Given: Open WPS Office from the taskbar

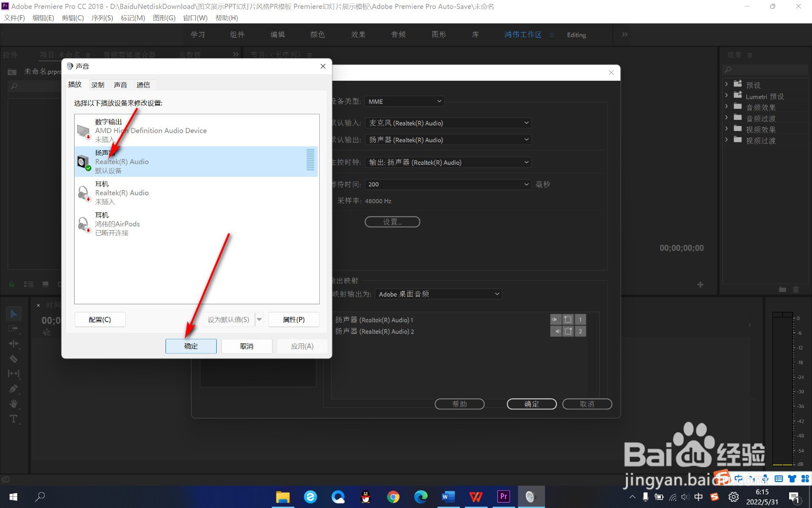Looking at the screenshot, I should (x=476, y=496).
